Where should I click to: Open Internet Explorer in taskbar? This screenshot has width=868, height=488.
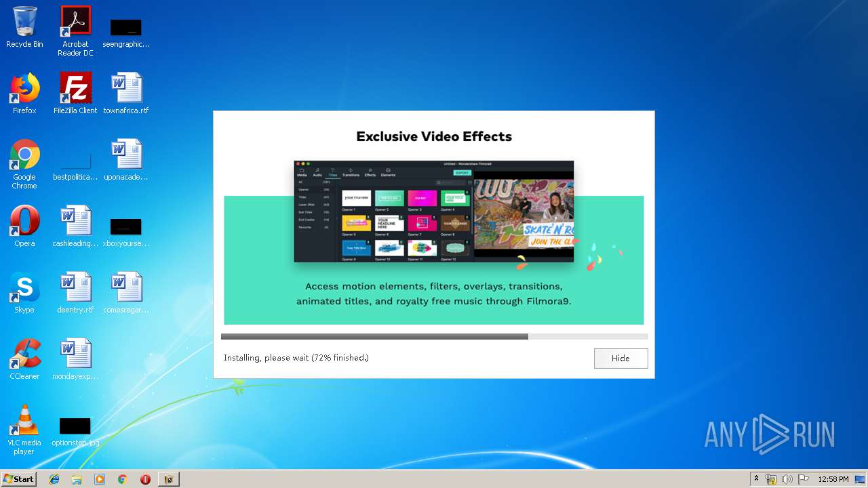[54, 479]
